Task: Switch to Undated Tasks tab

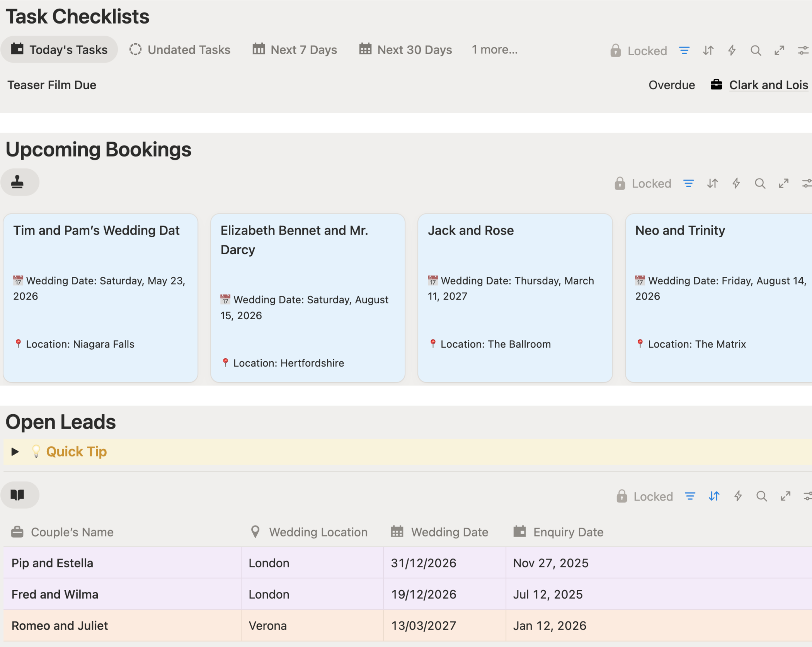Action: [x=180, y=49]
